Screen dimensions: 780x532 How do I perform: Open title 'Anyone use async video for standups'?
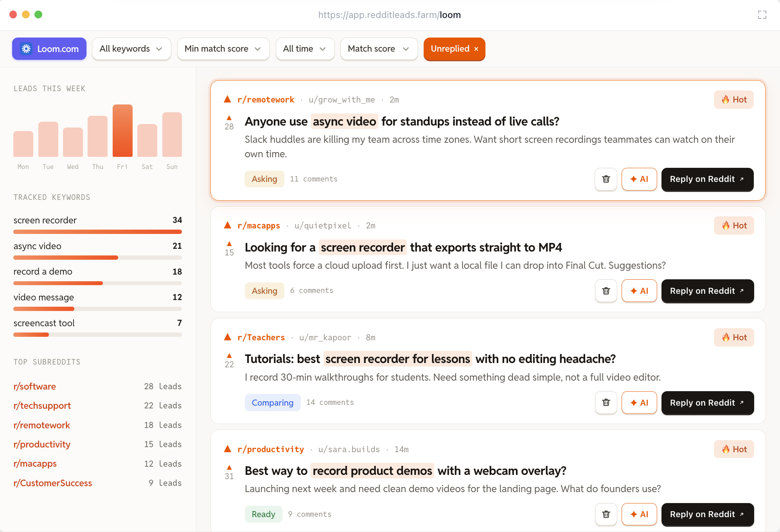click(x=402, y=122)
